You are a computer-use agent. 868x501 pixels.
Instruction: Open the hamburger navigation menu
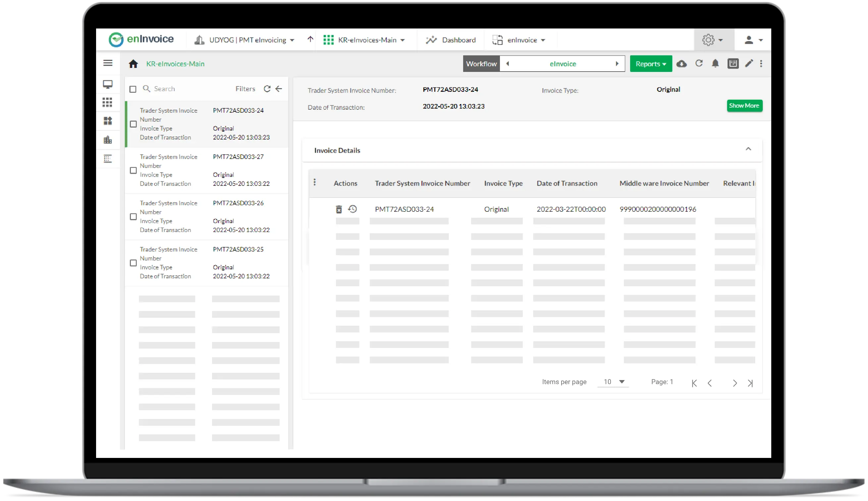[108, 63]
